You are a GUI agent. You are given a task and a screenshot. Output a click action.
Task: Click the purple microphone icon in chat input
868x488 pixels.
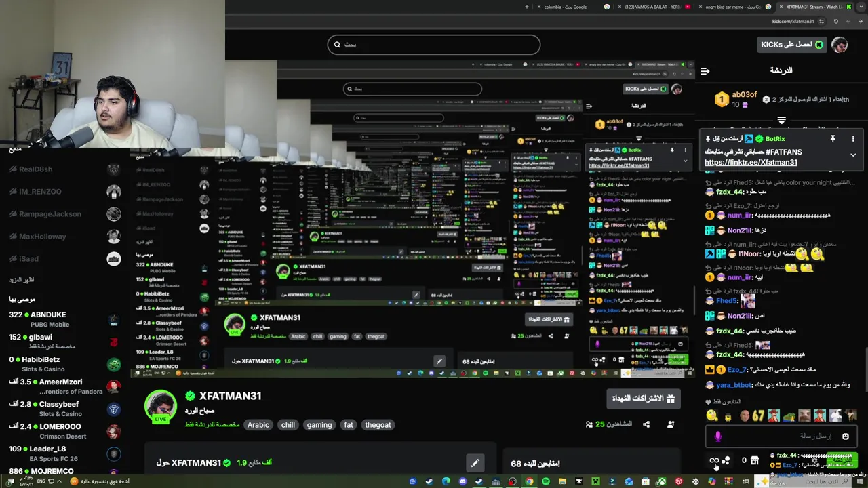tap(718, 436)
